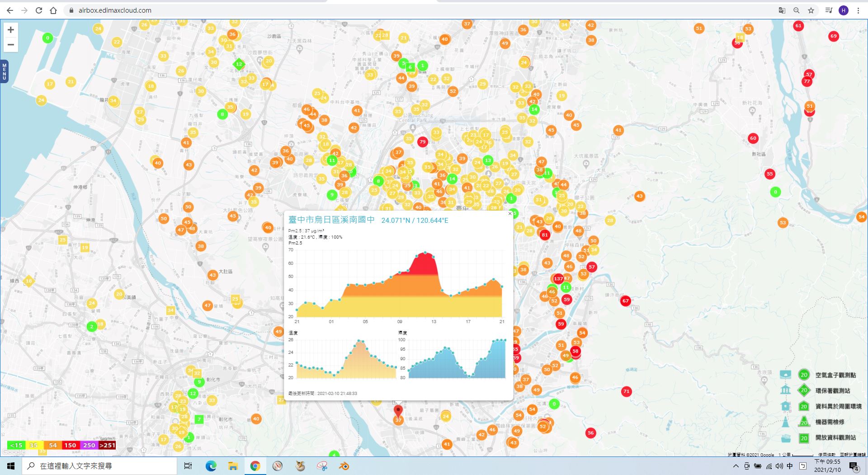Select the red 69 sensor marker
The image size is (868, 475).
coord(834,36)
